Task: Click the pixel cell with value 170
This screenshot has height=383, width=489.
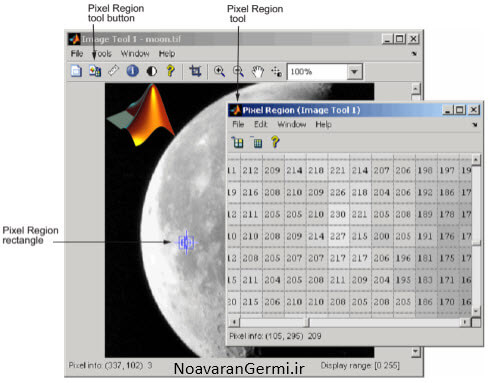Action: pyautogui.click(x=447, y=302)
